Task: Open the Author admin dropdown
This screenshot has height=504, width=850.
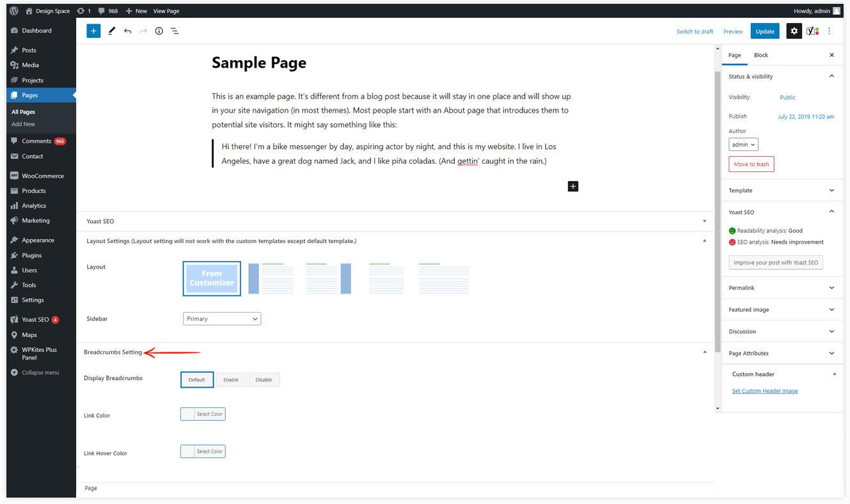Action: [743, 145]
